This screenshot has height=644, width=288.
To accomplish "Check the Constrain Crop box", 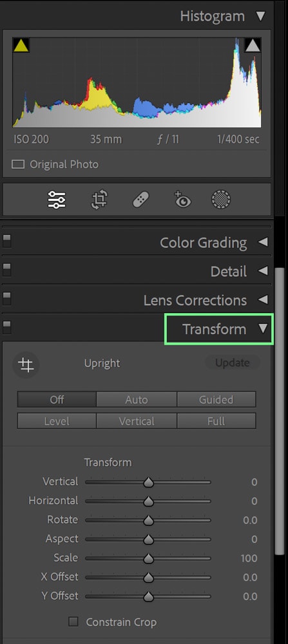I will click(73, 622).
